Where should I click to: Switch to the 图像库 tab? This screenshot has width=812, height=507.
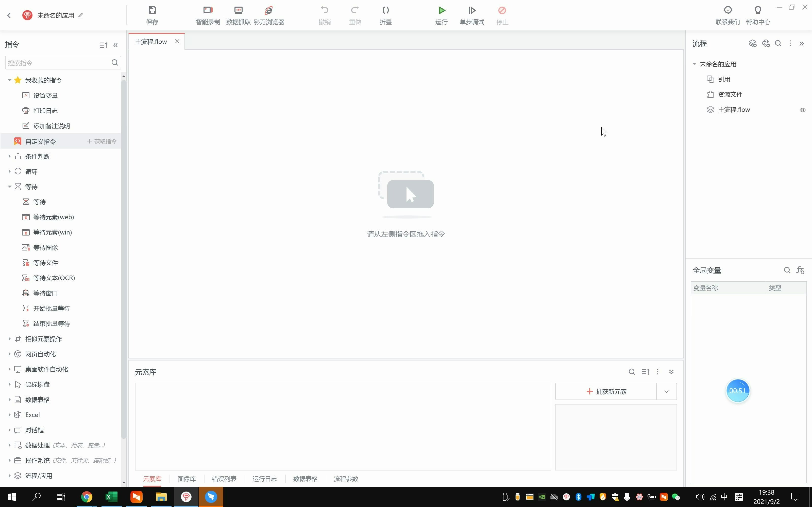tap(187, 479)
